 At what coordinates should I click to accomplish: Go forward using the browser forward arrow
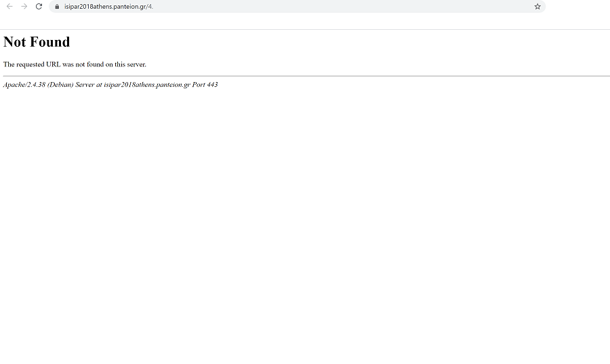[x=24, y=6]
